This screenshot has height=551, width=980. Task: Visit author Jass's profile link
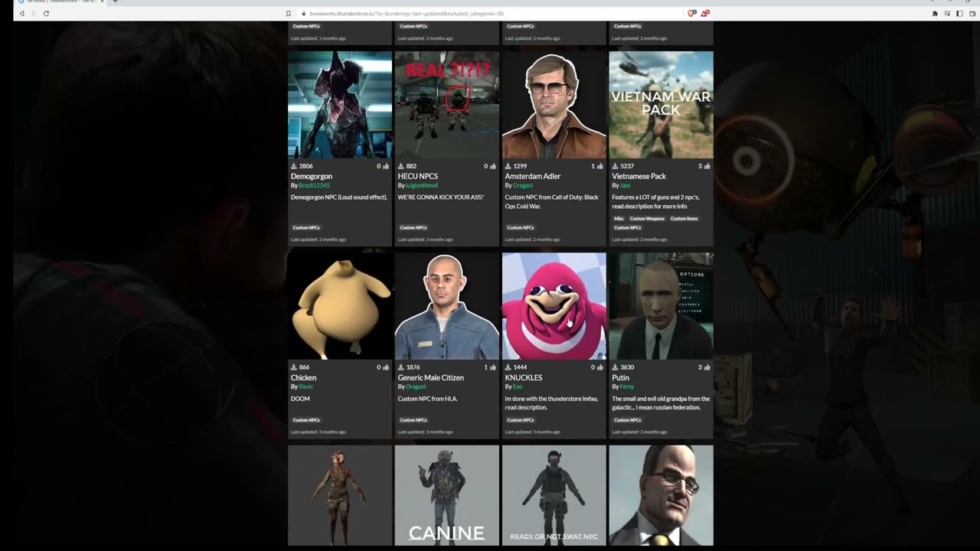[x=626, y=185]
